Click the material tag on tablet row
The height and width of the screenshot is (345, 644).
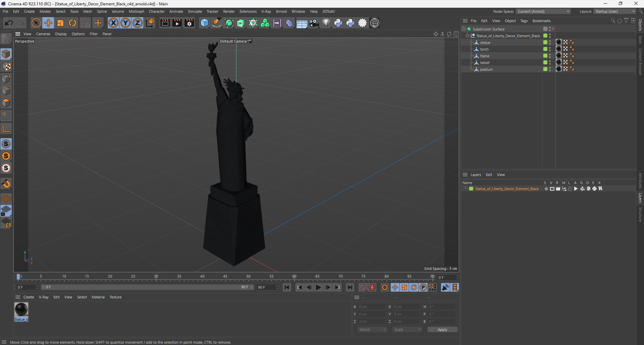click(559, 62)
